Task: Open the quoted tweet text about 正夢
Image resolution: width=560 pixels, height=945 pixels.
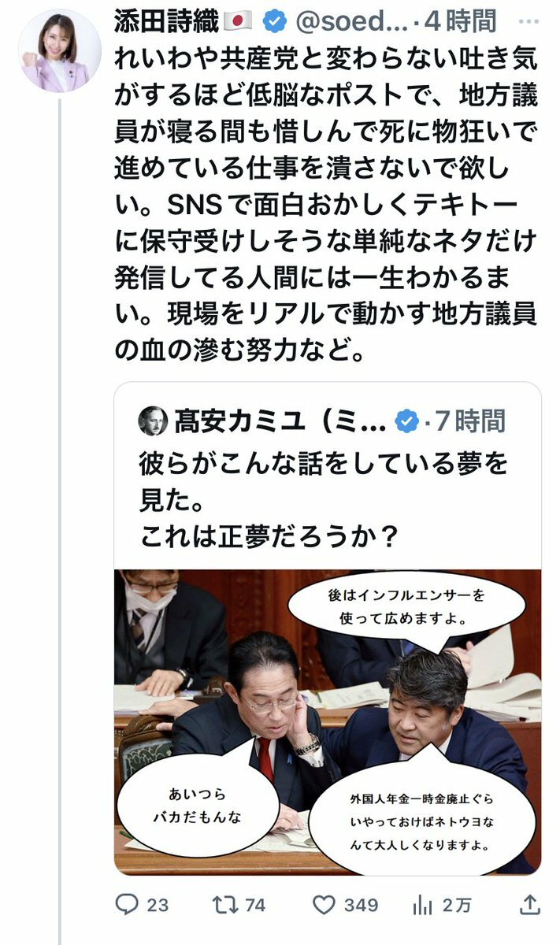Action: pos(323,500)
